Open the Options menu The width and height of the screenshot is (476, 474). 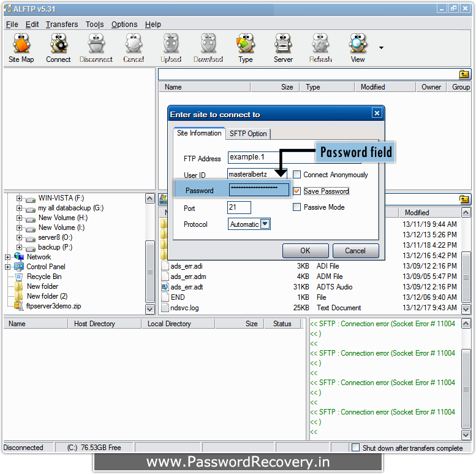124,25
